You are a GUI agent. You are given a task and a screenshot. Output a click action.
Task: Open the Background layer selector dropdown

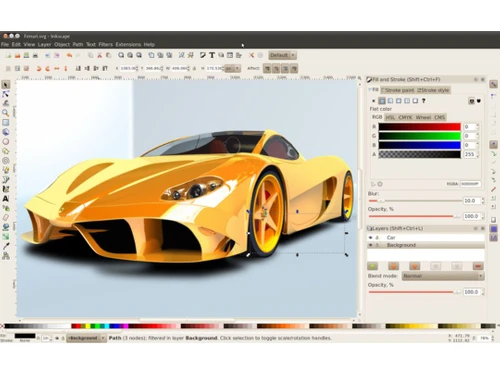(86, 338)
